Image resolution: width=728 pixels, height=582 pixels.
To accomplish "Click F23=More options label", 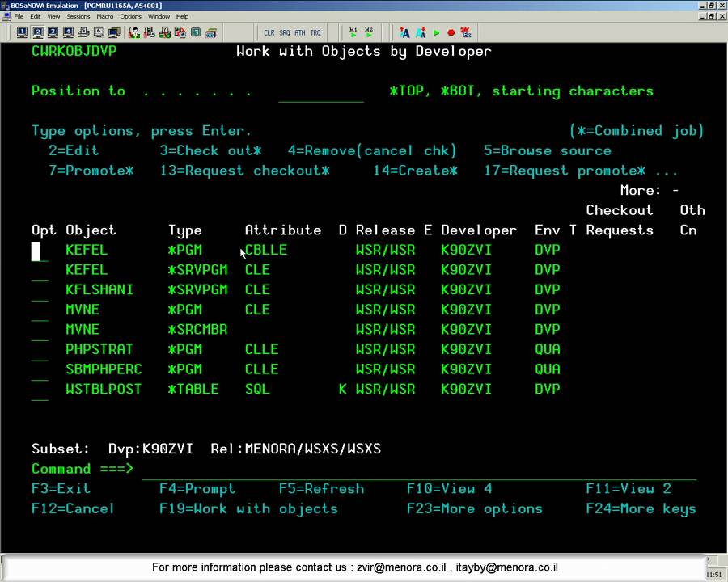I will [475, 508].
